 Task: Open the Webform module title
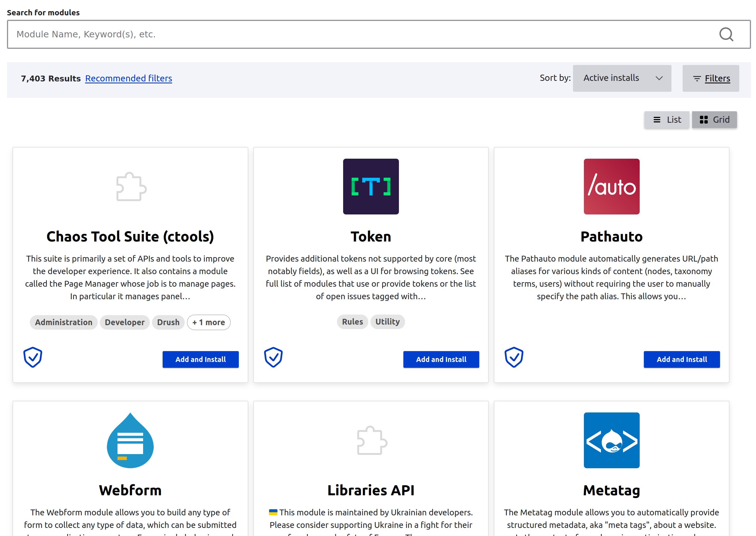130,490
